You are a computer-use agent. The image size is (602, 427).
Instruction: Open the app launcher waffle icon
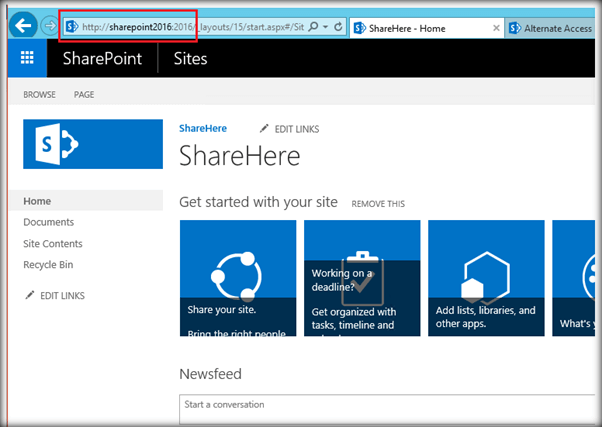pos(27,58)
